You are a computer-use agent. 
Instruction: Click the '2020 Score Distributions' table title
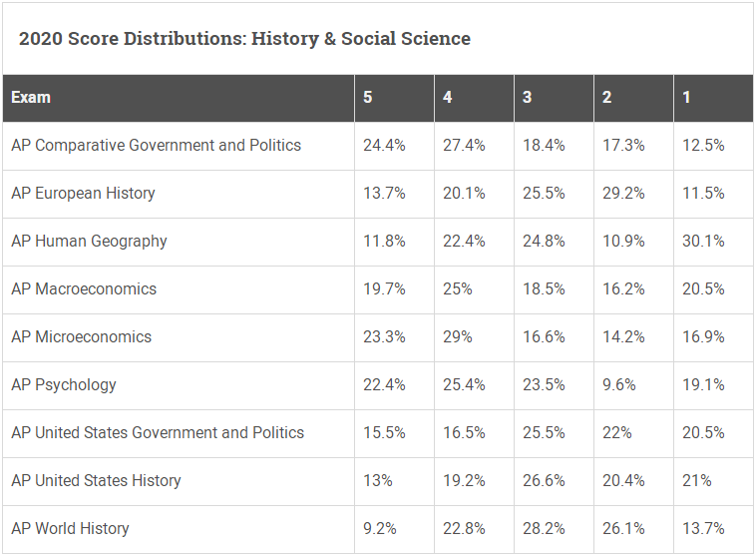(x=244, y=39)
